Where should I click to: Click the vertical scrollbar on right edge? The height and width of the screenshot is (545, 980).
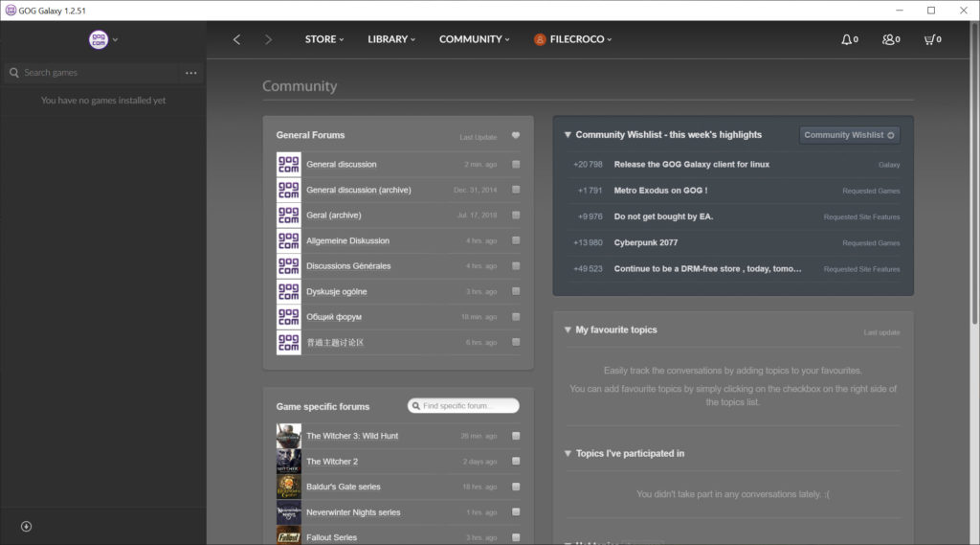tap(974, 172)
